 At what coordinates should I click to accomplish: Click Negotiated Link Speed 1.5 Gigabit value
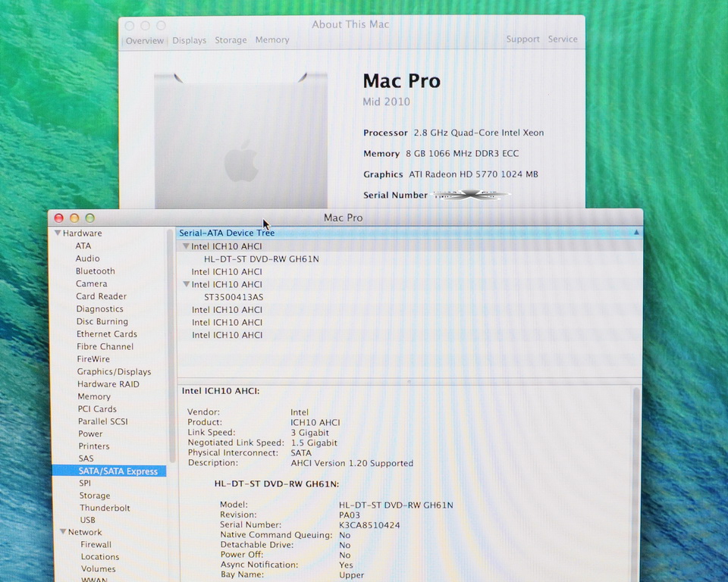click(x=314, y=443)
